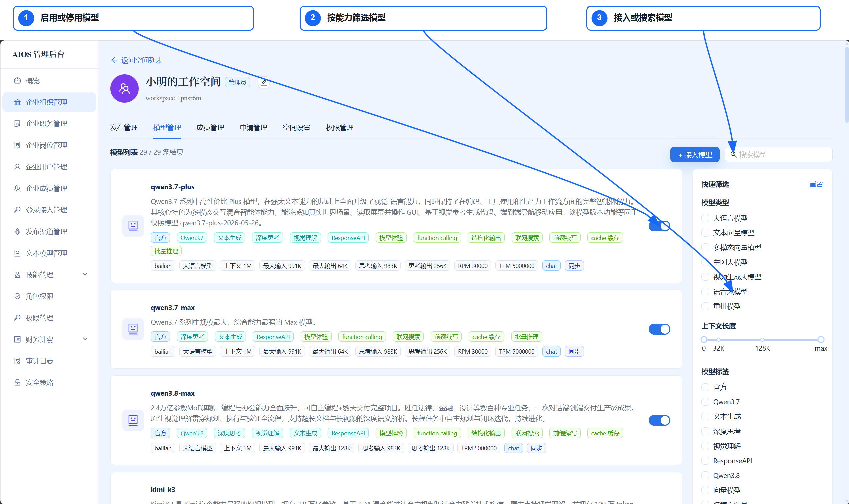849x504 pixels.
Task: Switch to the 模型管理 tab
Action: 167,128
